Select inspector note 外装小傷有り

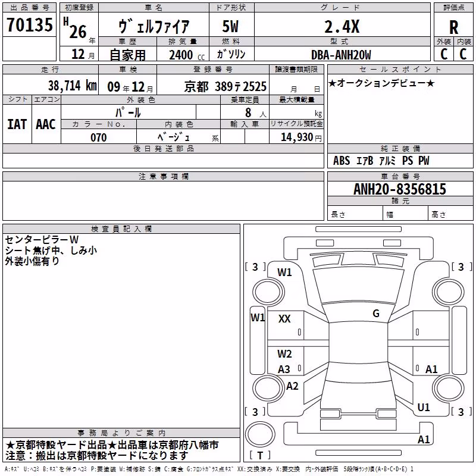(x=32, y=261)
